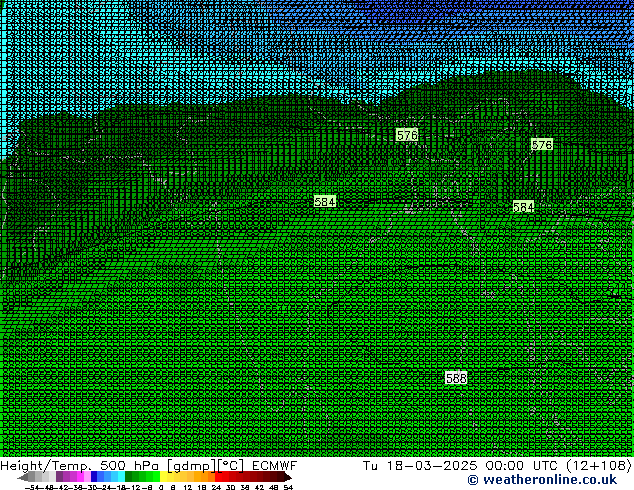This screenshot has height=490, width=634.
Task: Pick the magenta swatch in the legend
Action: pyautogui.click(x=80, y=477)
